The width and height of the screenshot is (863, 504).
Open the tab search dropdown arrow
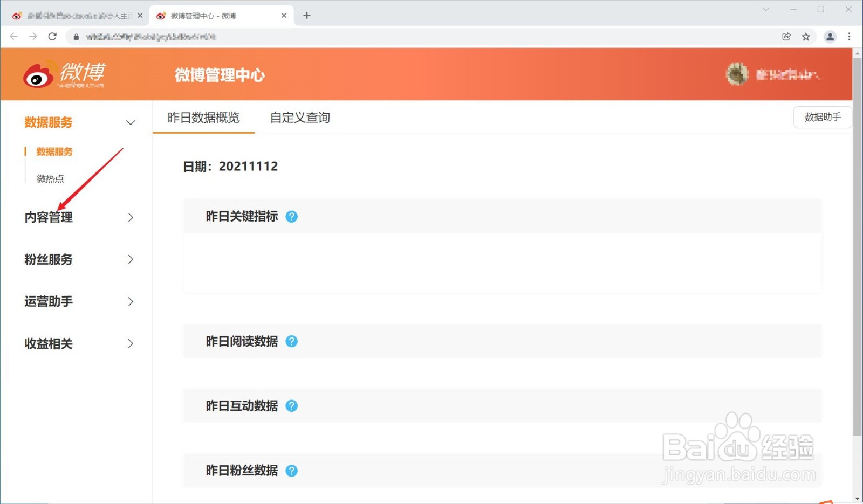(766, 9)
